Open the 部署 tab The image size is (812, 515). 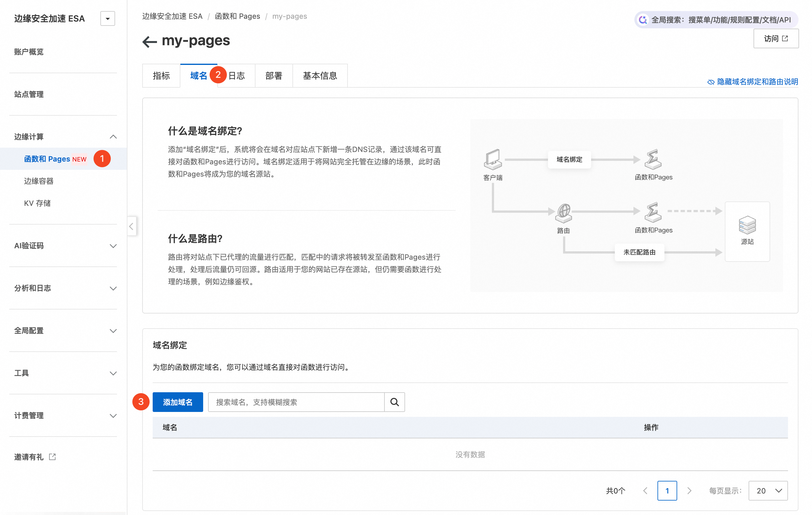pyautogui.click(x=274, y=75)
